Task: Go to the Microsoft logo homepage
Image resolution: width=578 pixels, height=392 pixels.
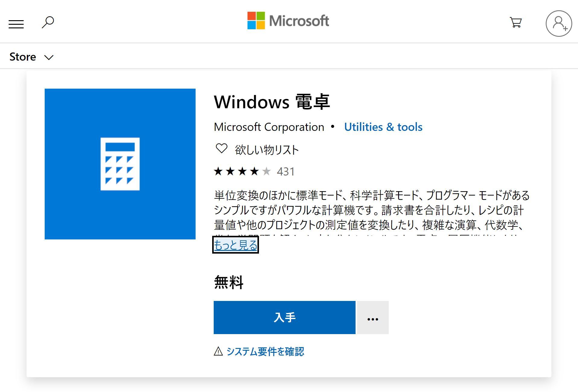Action: point(288,21)
